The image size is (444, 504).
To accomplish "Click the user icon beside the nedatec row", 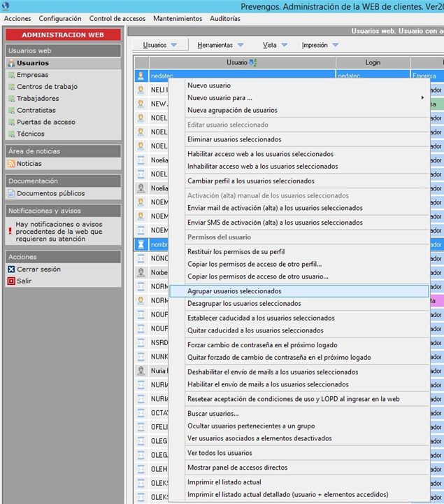I will pos(141,76).
